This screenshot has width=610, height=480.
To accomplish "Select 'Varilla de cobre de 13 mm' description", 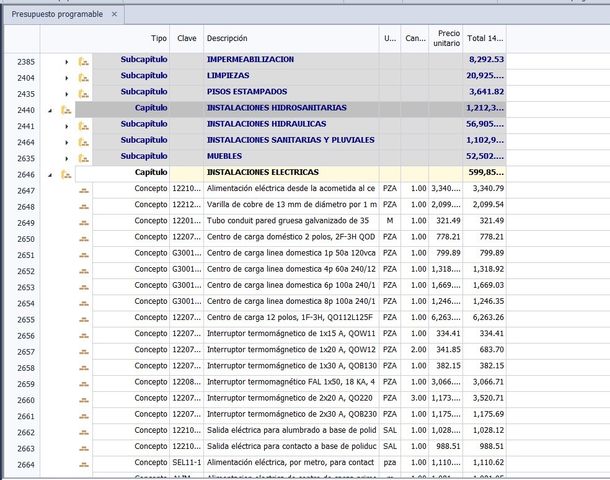I will tap(291, 205).
